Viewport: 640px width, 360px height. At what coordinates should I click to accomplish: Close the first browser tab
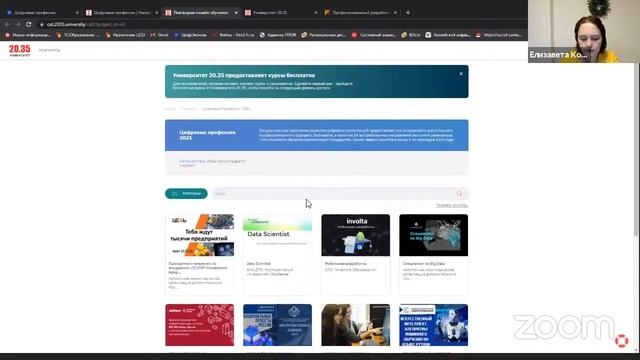click(77, 13)
